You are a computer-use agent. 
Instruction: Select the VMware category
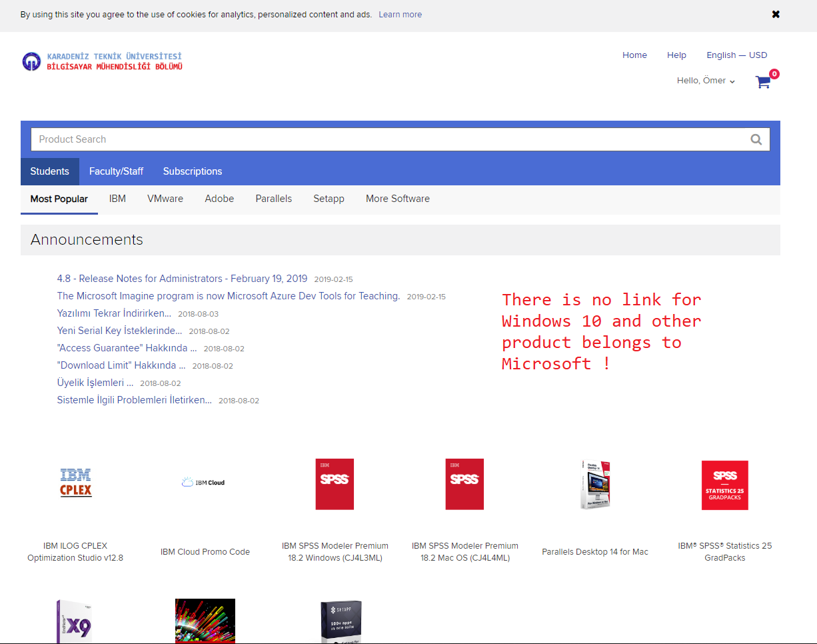[x=165, y=199]
